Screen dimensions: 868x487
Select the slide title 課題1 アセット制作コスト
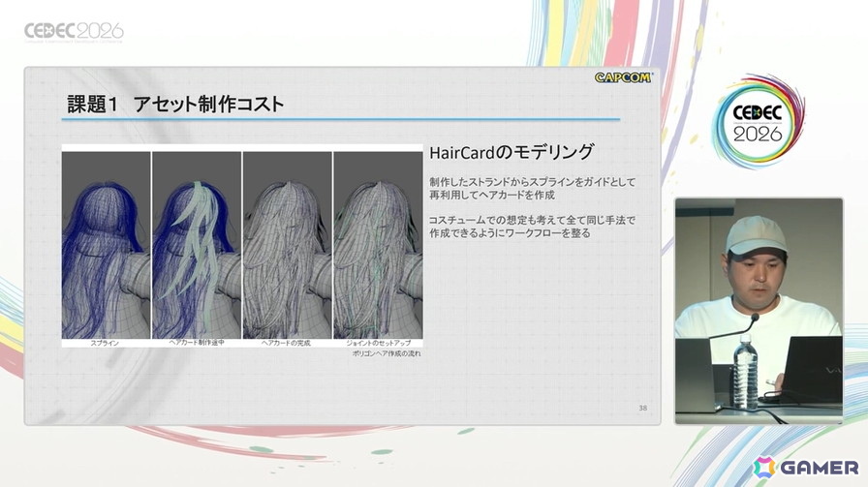point(175,104)
